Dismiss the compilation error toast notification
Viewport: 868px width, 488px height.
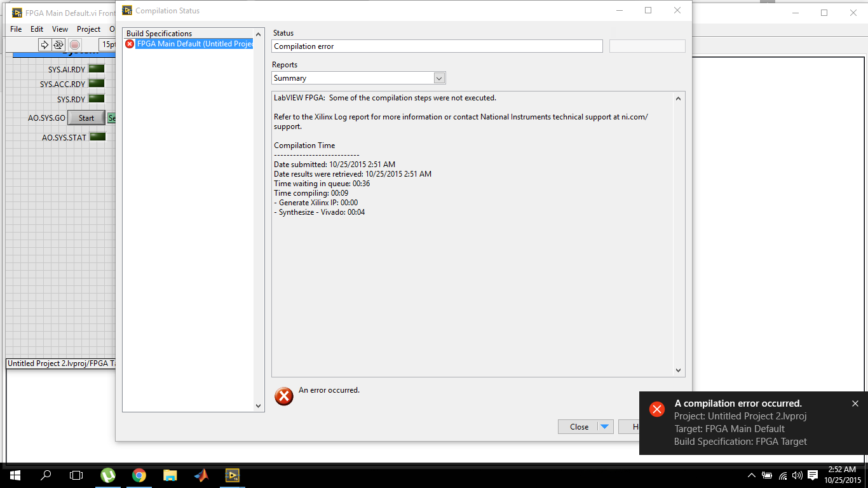pos(855,403)
